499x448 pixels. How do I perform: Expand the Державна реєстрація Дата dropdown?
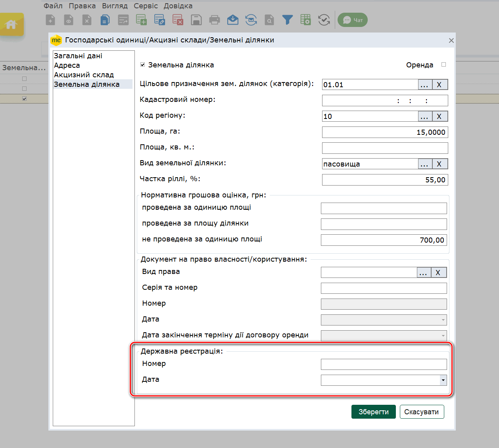point(443,380)
